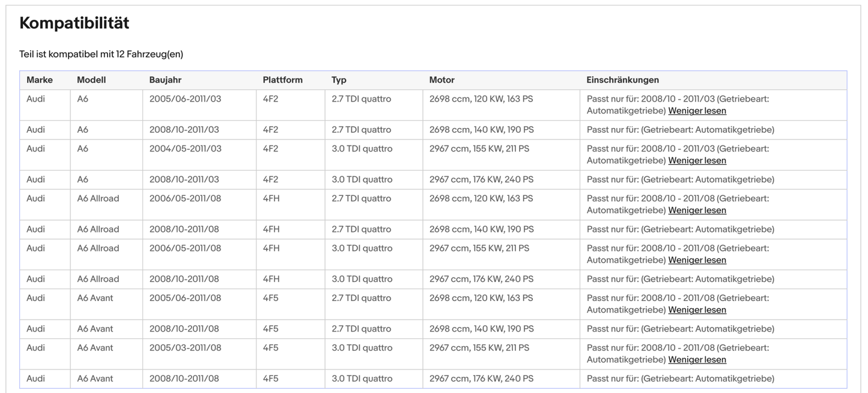Collapse restrictions for A6 Avant 2.7 TDI 120 KW

point(697,311)
